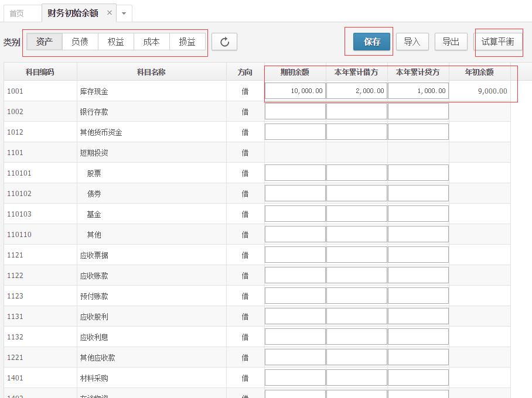The image size is (532, 398).
Task: Select the 其他货币资金 account name
Action: 101,132
